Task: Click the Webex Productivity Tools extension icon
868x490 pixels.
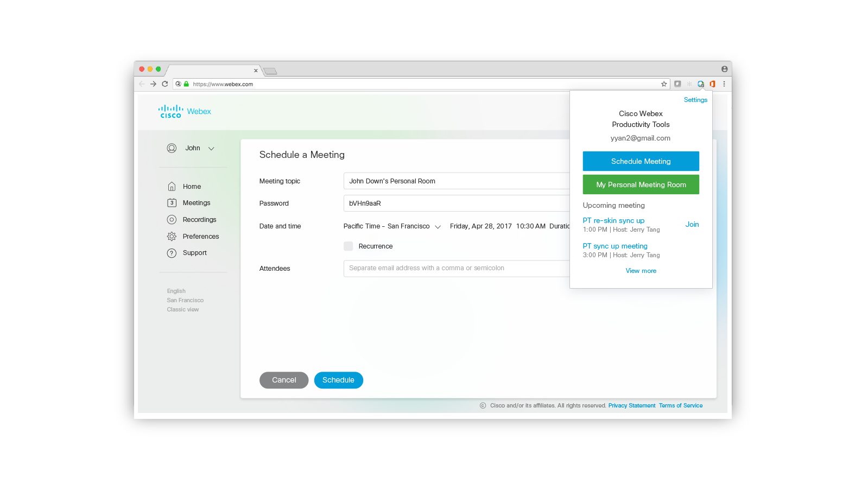Action: 701,84
